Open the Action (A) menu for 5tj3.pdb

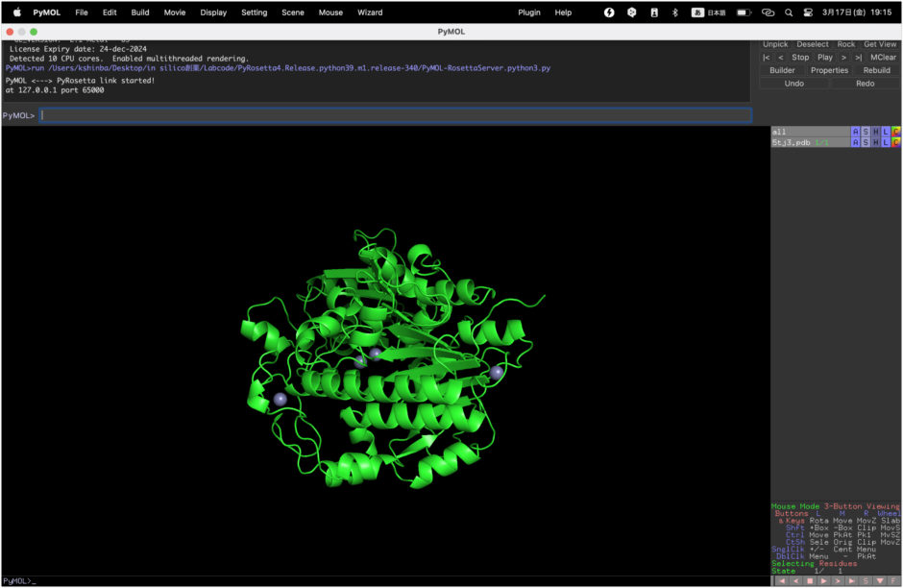coord(855,142)
